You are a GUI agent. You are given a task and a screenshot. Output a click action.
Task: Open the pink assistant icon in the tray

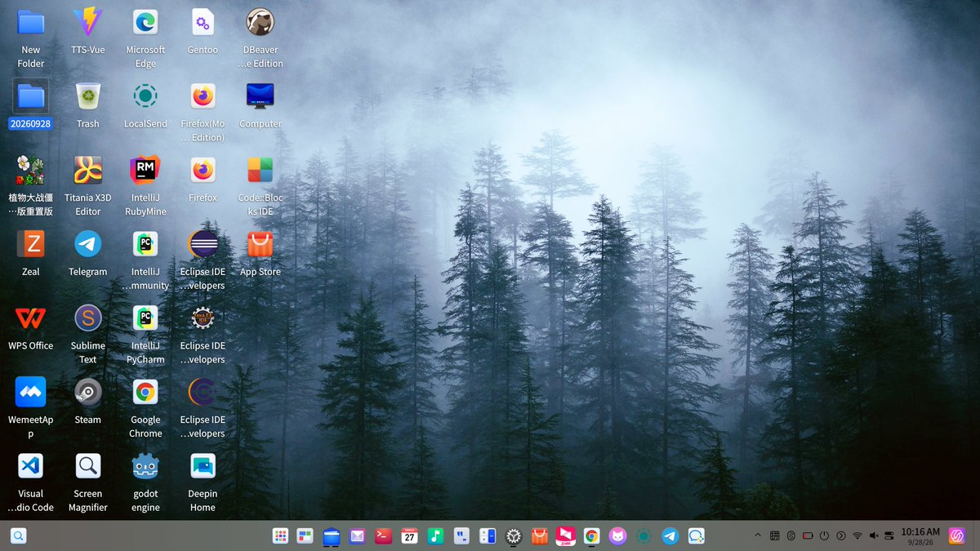click(x=957, y=536)
